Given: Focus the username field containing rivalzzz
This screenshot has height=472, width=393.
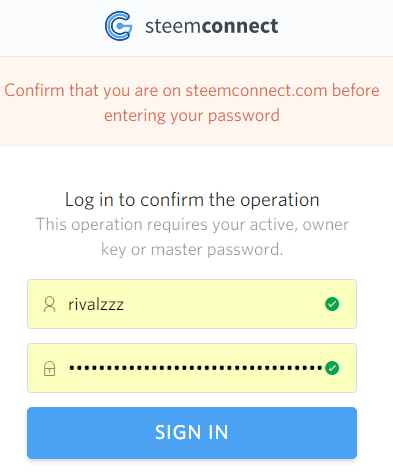Looking at the screenshot, I should pos(192,304).
